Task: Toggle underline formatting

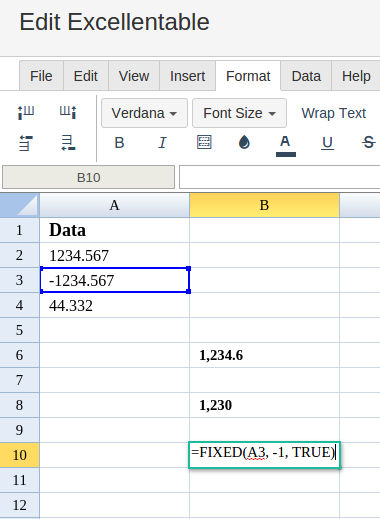Action: pos(327,143)
